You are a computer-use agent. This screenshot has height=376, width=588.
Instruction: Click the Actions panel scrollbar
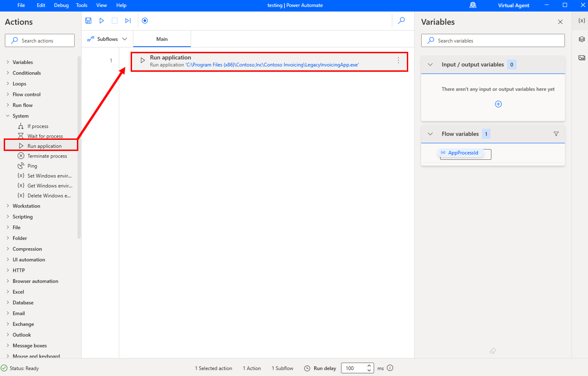(79, 147)
